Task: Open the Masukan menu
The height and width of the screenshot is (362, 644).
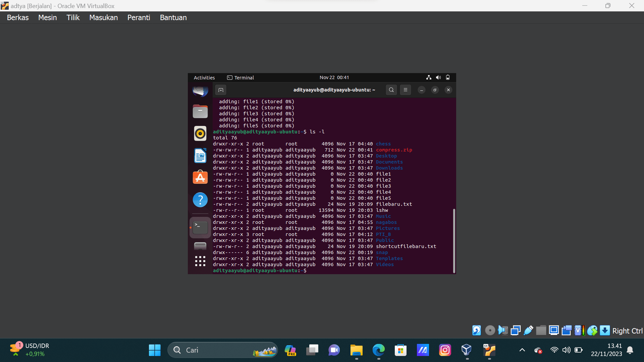Action: click(x=103, y=18)
